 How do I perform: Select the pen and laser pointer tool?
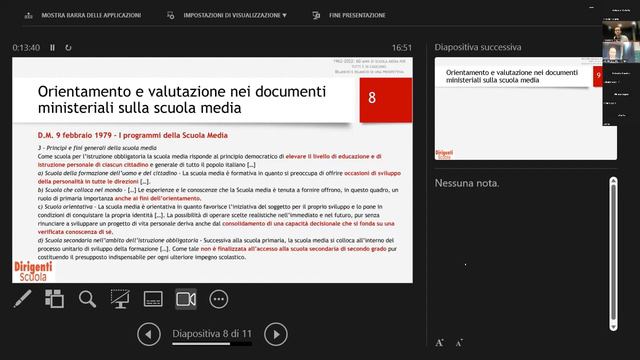coord(22,299)
